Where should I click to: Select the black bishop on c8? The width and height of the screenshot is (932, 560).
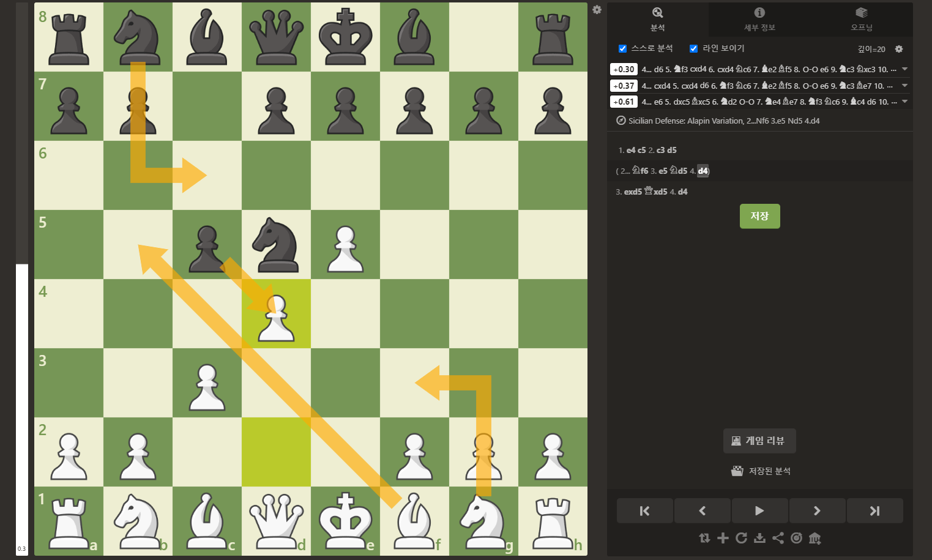point(207,37)
